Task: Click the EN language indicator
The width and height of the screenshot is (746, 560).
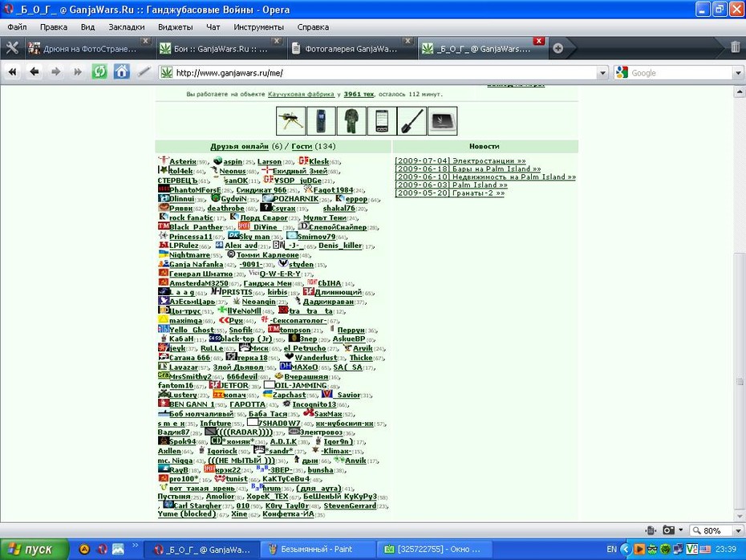Action: point(611,550)
